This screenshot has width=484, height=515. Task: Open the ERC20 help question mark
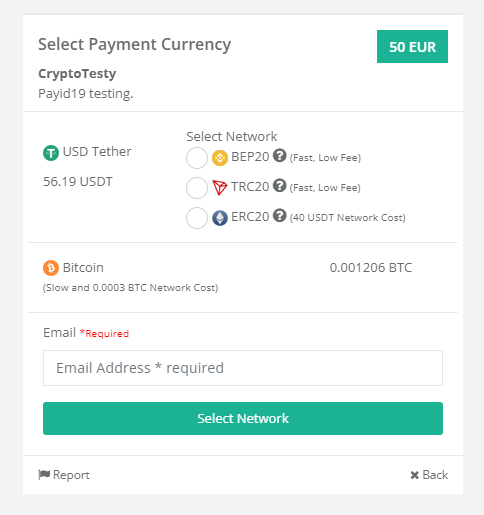(x=280, y=215)
